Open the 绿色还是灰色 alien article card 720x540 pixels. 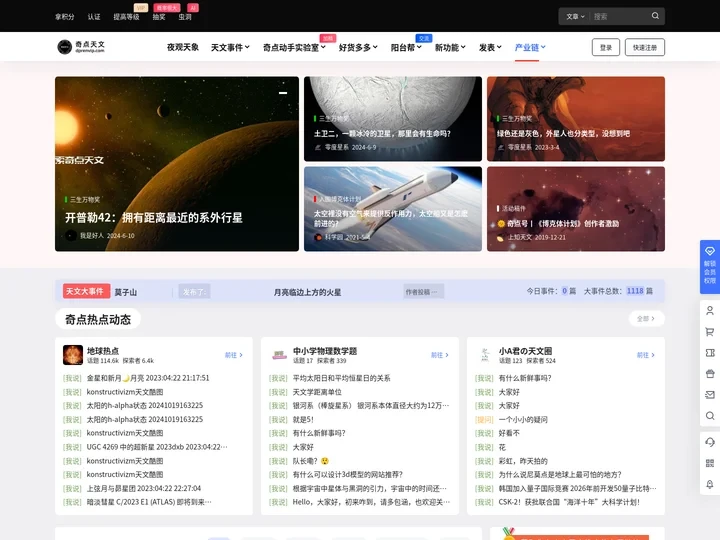(576, 119)
